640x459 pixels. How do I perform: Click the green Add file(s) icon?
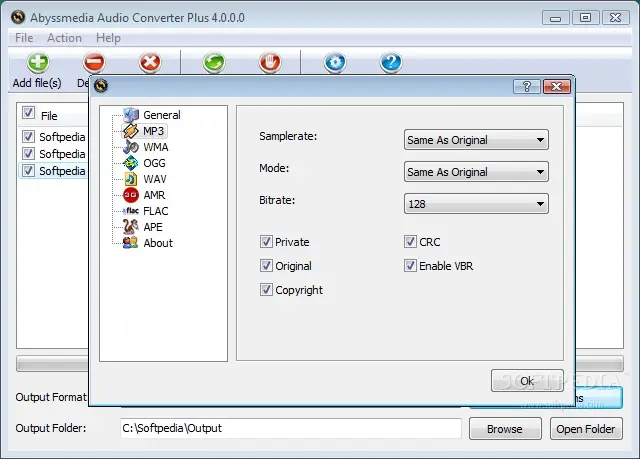(x=38, y=62)
